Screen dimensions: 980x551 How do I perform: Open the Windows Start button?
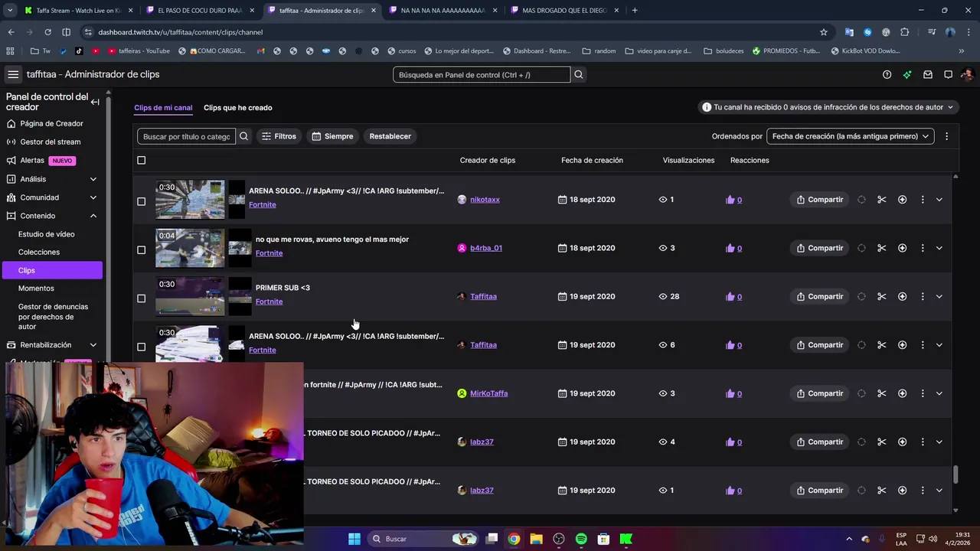tap(354, 539)
